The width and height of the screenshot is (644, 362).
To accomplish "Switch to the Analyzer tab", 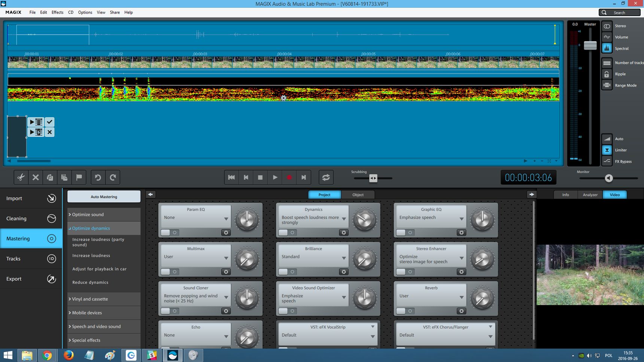I will tap(590, 195).
